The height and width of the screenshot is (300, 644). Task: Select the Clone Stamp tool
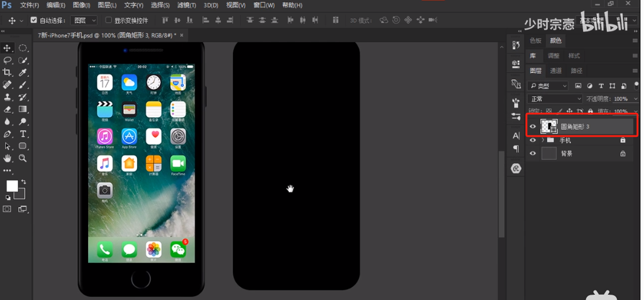pyautogui.click(x=7, y=97)
